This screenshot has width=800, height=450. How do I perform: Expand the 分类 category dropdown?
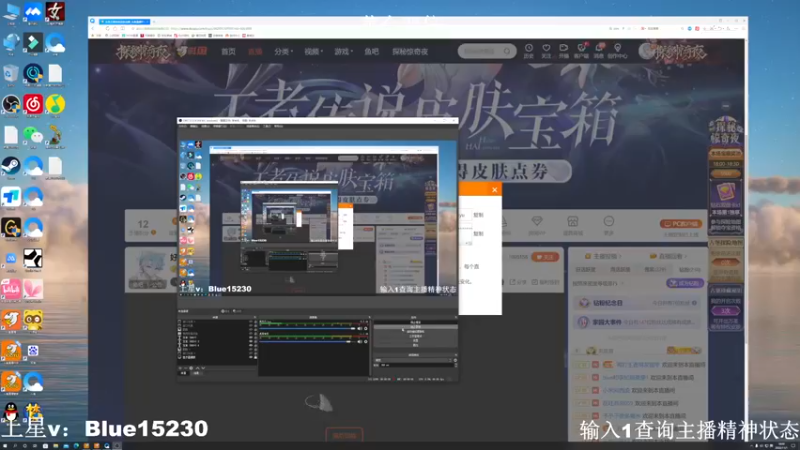[x=283, y=52]
